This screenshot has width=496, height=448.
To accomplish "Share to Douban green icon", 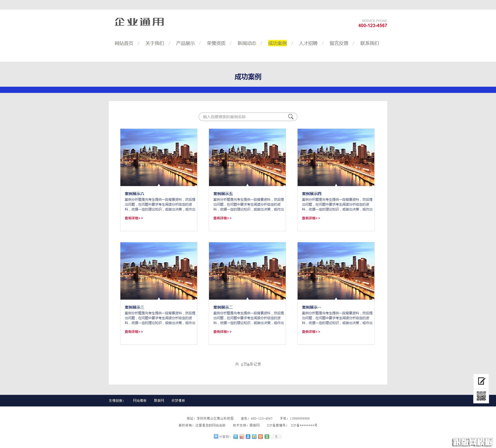I will point(267,436).
